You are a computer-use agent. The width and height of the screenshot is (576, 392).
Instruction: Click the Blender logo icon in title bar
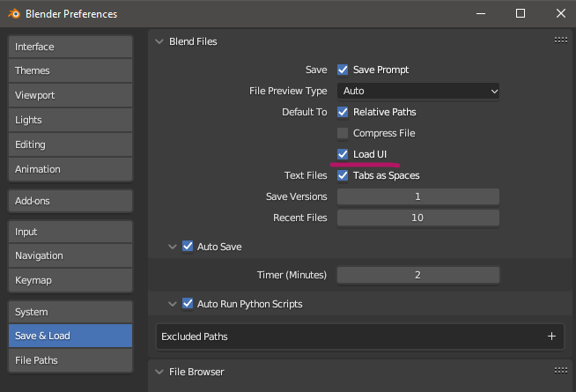14,14
